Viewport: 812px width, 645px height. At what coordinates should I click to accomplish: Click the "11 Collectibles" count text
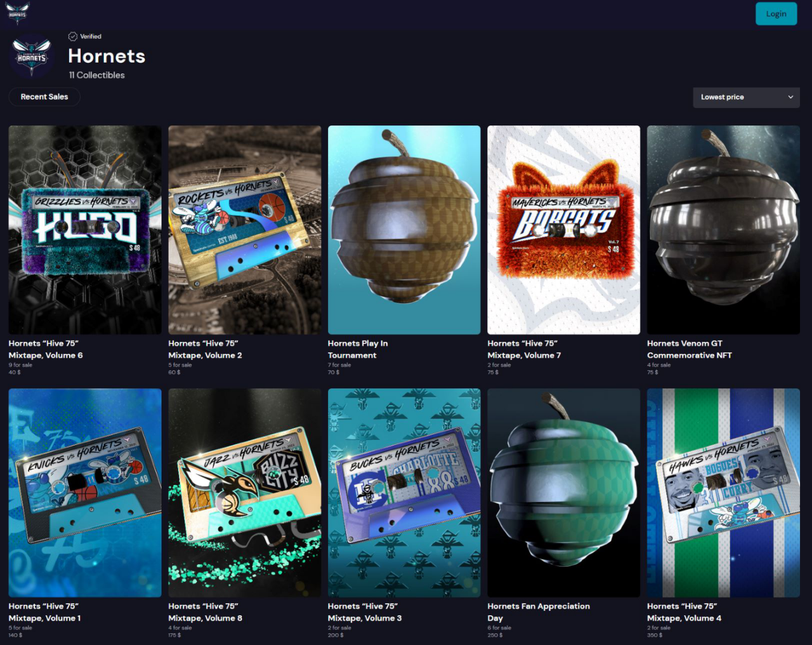[x=97, y=75]
